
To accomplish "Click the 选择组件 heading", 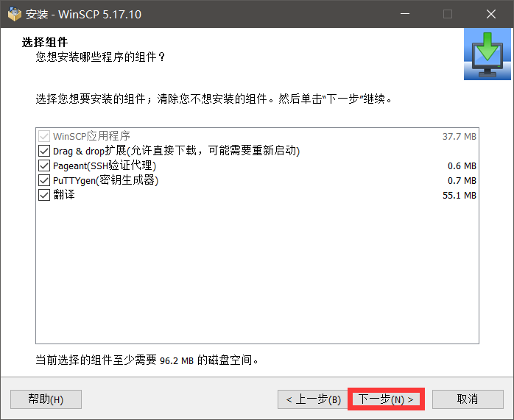I will [x=45, y=42].
